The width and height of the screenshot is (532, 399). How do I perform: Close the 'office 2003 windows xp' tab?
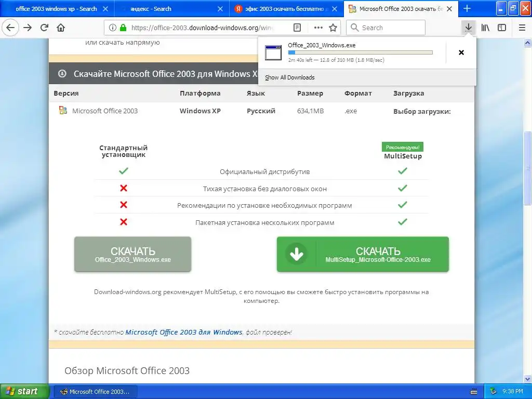click(x=105, y=9)
